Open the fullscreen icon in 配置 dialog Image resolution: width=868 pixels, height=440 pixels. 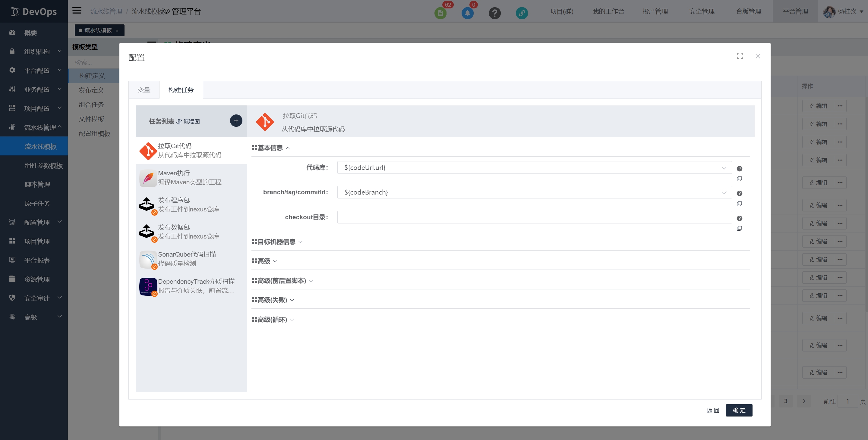pyautogui.click(x=740, y=56)
